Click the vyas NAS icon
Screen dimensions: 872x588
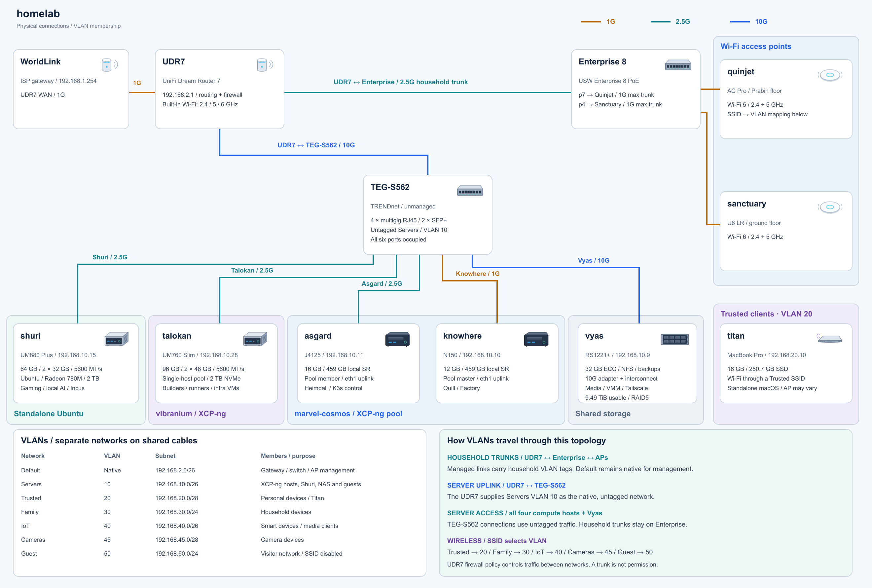674,339
